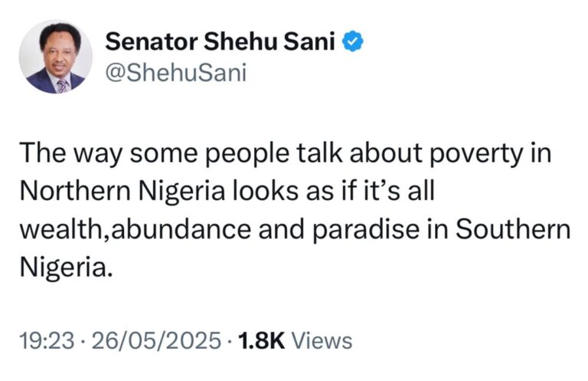The image size is (588, 381).
Task: Click the 19:23 post timestamp
Action: click(x=47, y=340)
